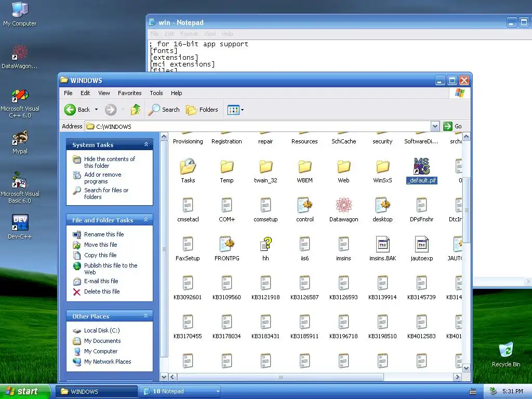This screenshot has width=532, height=399.
Task: Click the task pane vertical scrollbar thumb
Action: (164, 249)
